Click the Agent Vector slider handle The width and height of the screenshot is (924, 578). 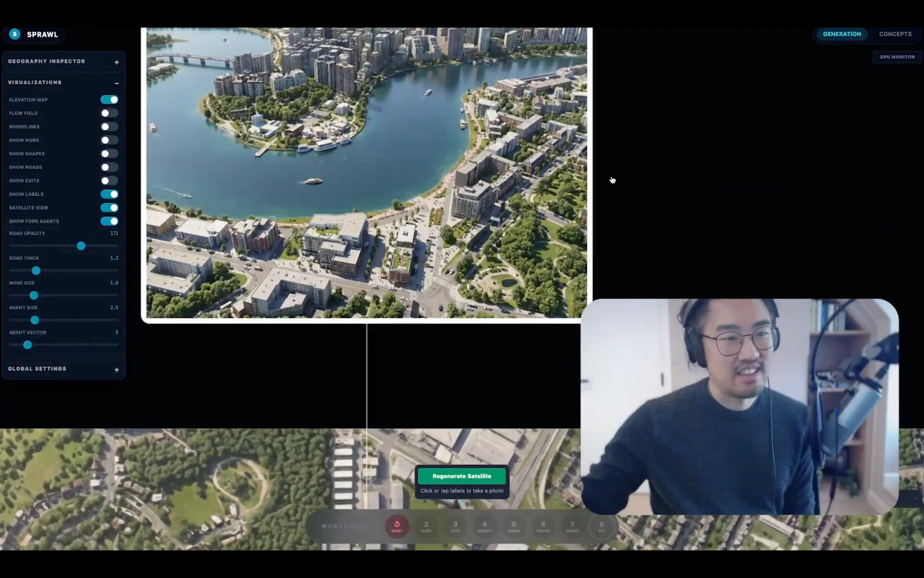tap(28, 345)
